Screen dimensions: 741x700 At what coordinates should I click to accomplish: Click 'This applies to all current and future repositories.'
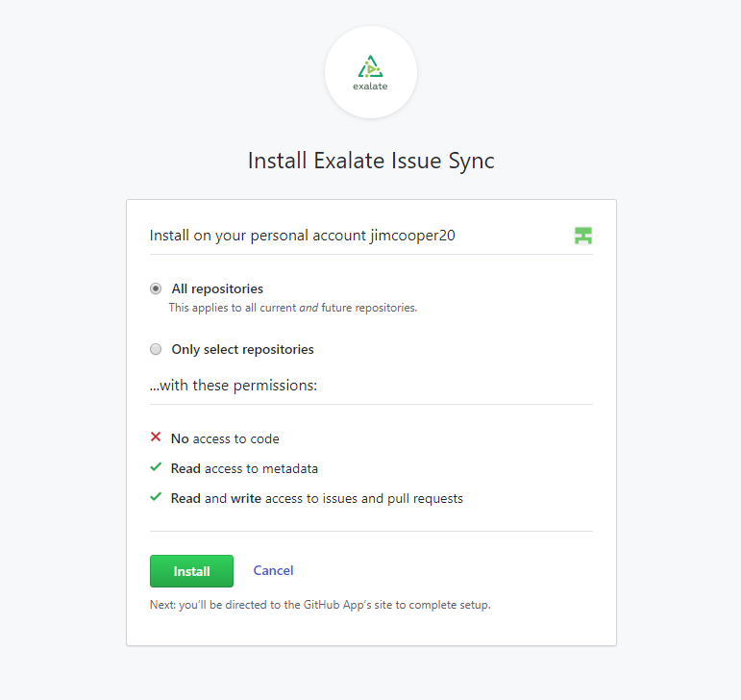[293, 308]
